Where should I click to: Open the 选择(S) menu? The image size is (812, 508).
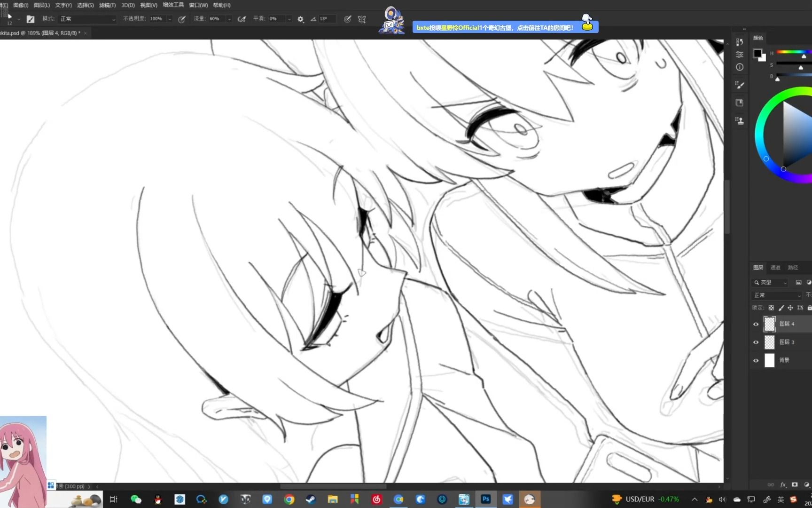point(85,5)
